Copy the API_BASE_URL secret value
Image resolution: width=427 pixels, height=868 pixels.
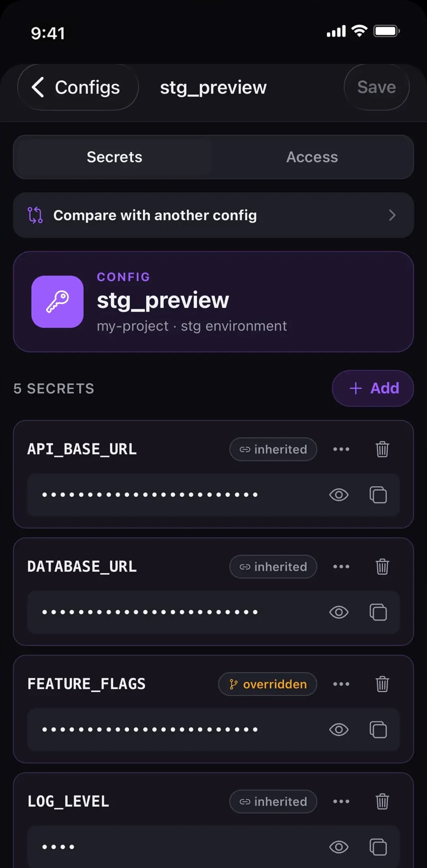coord(378,495)
